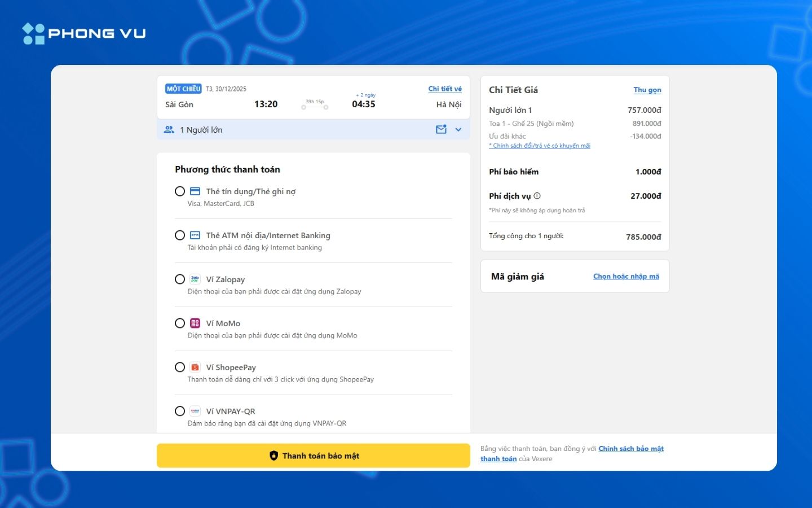
Task: Click the MoMo wallet logo
Action: pos(195,323)
